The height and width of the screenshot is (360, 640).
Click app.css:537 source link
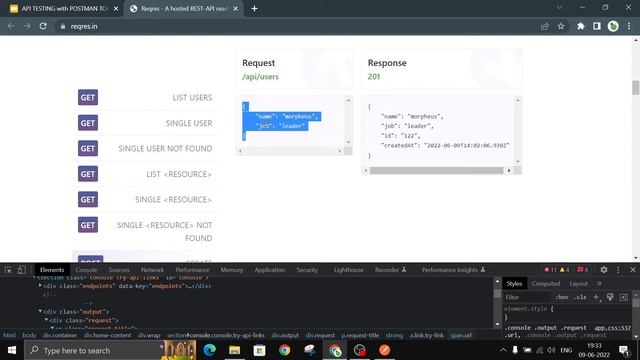[x=613, y=328]
